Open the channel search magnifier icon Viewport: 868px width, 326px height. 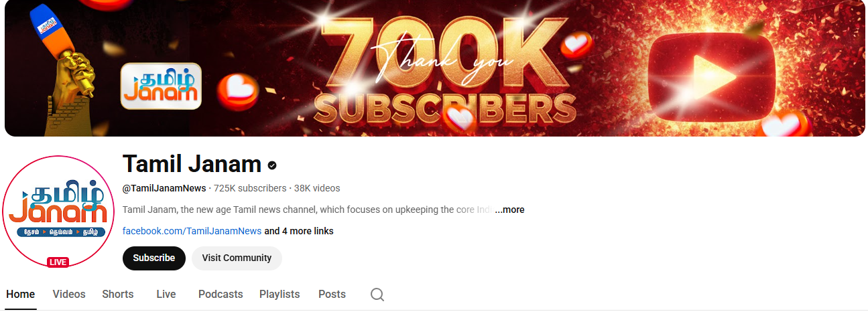[x=377, y=295]
